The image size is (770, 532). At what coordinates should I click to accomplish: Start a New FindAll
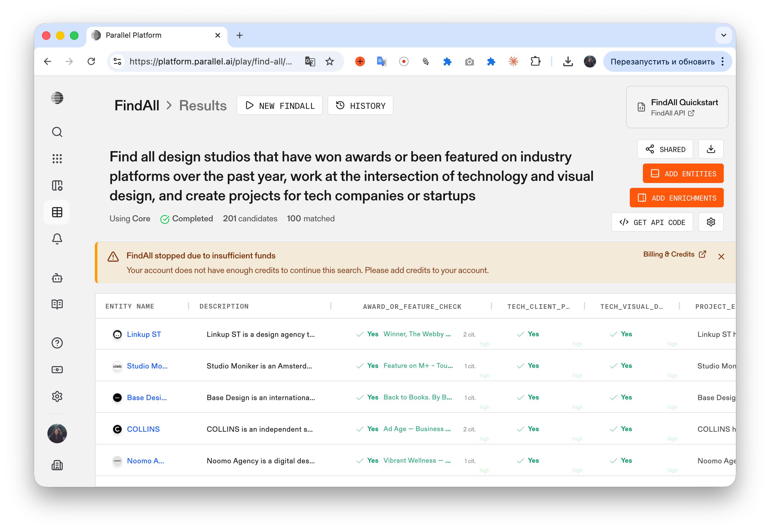279,105
